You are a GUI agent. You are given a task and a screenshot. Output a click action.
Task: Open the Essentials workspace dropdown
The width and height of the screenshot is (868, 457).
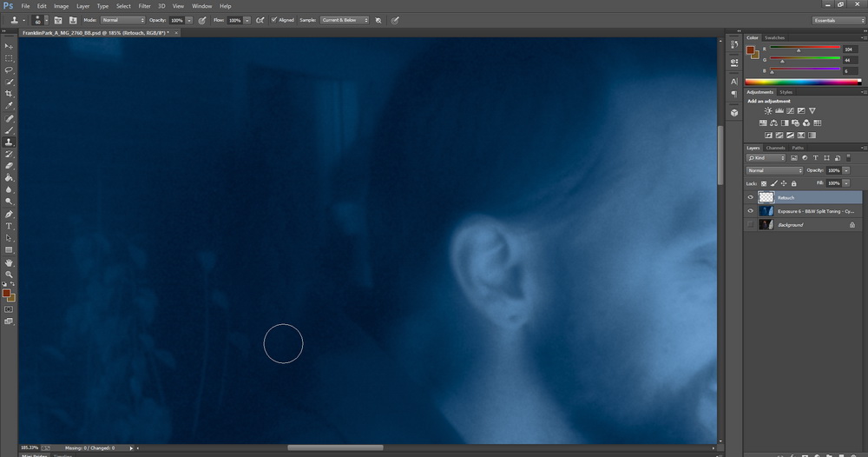tap(838, 19)
